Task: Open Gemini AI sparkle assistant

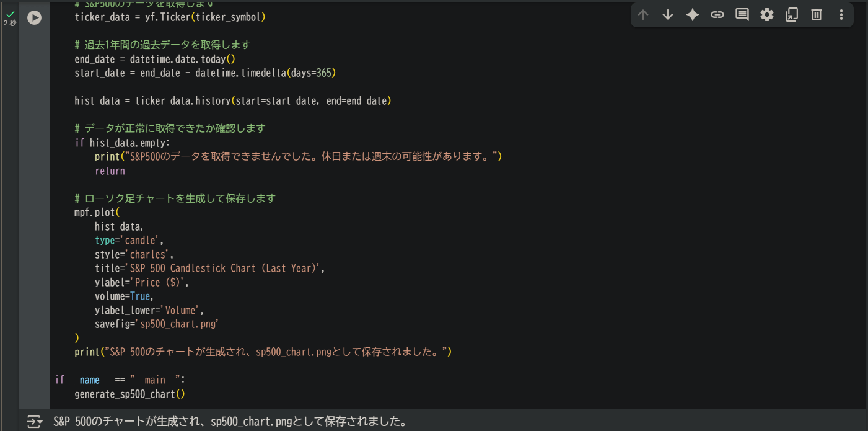Action: click(x=693, y=15)
